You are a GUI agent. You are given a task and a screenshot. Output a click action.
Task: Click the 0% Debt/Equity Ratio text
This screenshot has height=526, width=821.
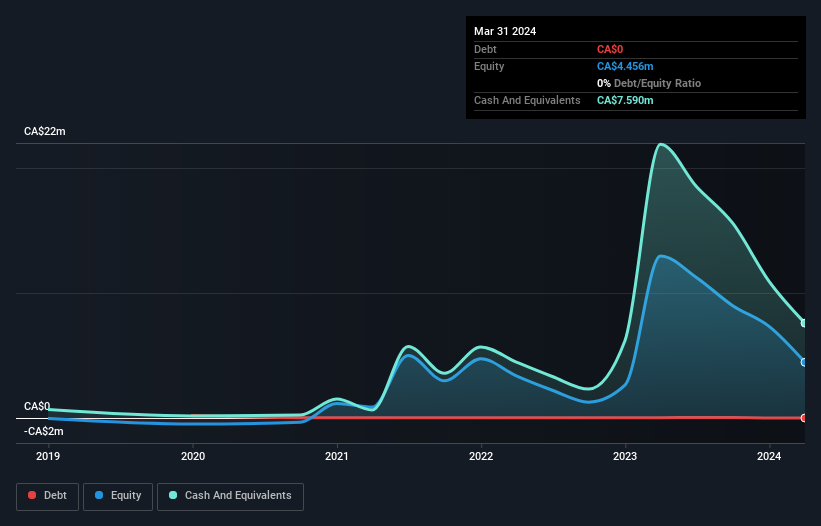649,83
